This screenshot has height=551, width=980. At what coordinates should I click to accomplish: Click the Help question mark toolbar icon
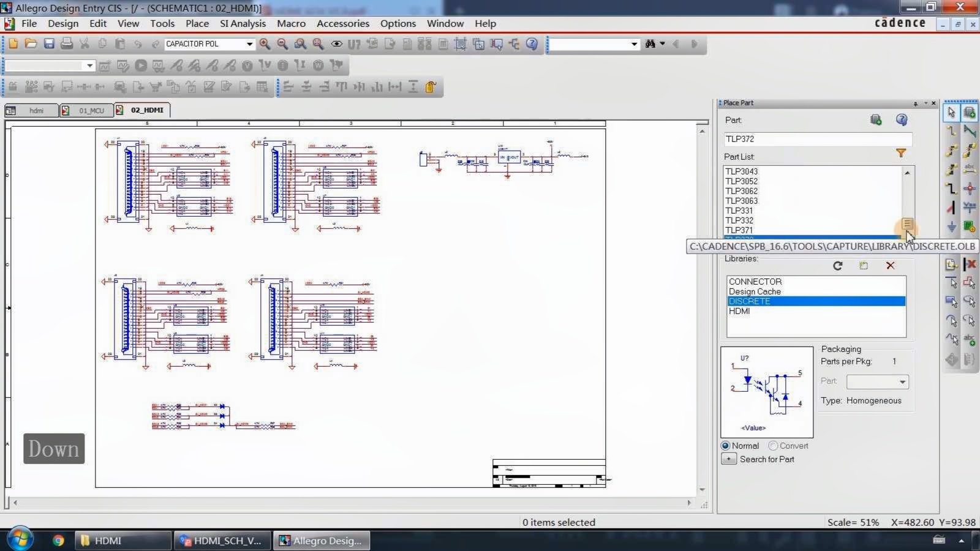[x=532, y=44]
